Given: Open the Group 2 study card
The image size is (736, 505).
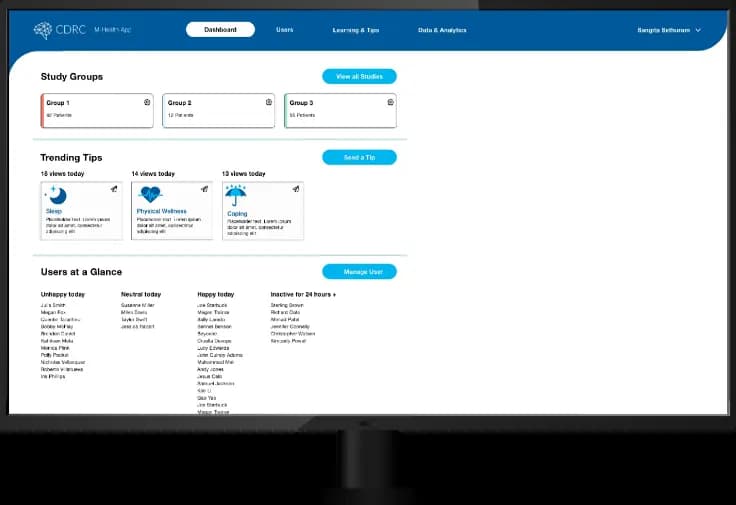Looking at the screenshot, I should pos(219,111).
